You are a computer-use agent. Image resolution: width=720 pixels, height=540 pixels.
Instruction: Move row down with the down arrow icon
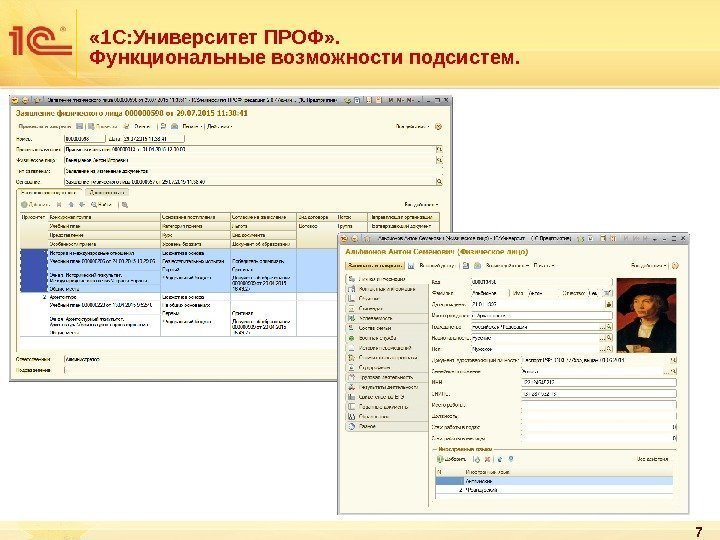pyautogui.click(x=82, y=204)
